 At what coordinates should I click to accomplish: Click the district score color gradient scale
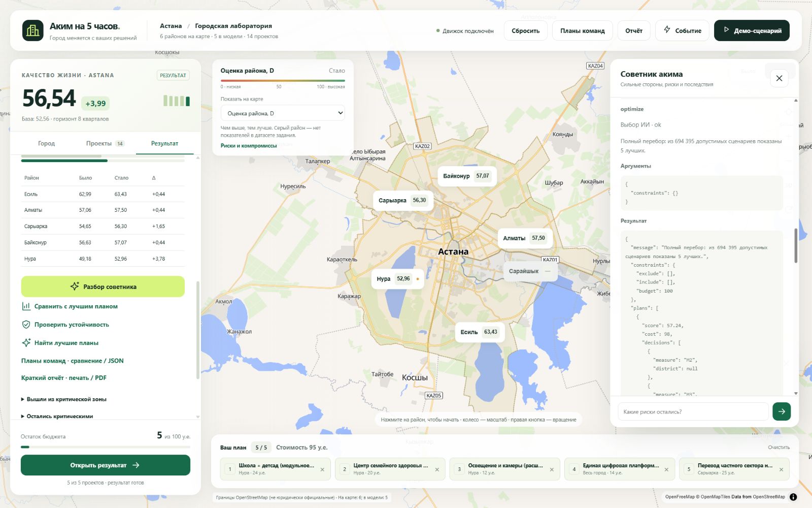click(283, 80)
